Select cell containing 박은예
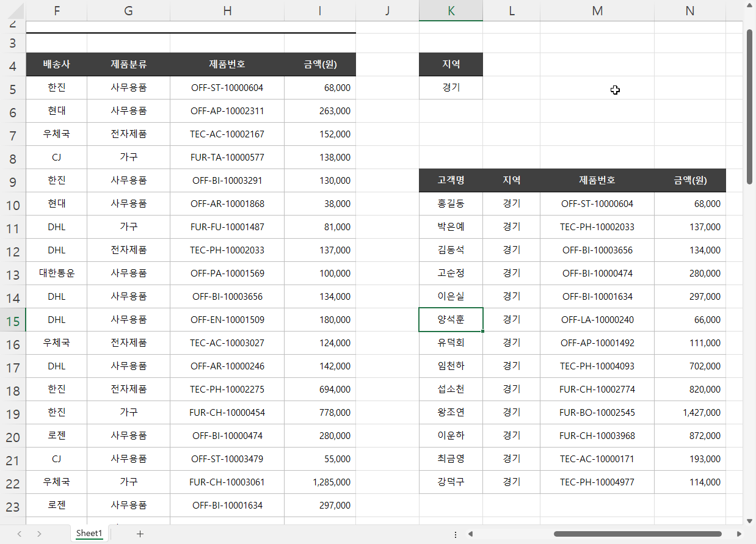The height and width of the screenshot is (544, 756). click(x=451, y=227)
